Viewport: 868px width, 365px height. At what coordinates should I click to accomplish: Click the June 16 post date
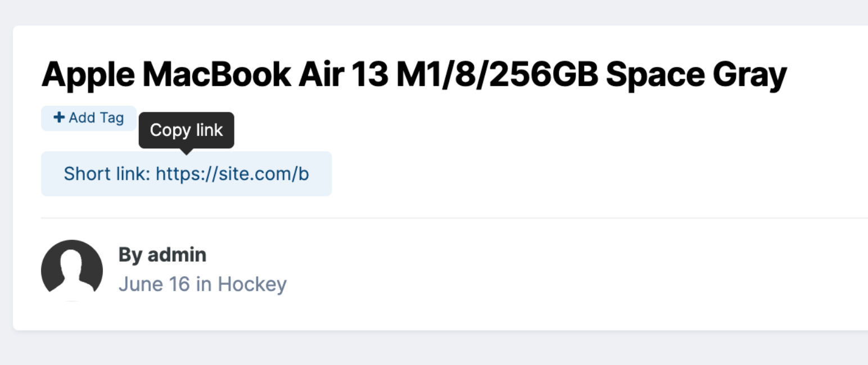point(155,284)
